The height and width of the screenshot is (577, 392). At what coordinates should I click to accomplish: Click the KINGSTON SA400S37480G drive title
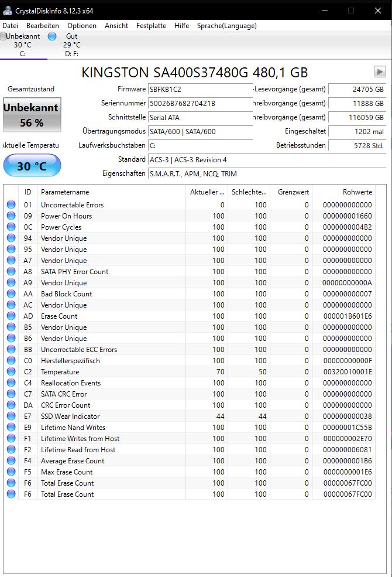195,73
